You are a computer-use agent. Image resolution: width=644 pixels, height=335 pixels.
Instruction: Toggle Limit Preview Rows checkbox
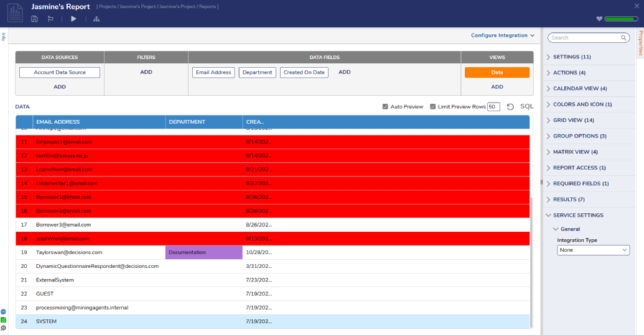(x=432, y=107)
